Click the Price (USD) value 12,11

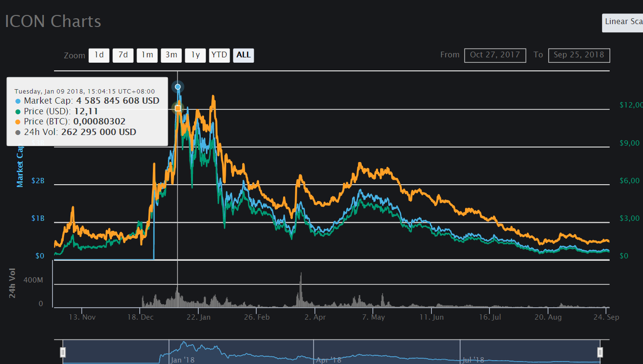[87, 112]
